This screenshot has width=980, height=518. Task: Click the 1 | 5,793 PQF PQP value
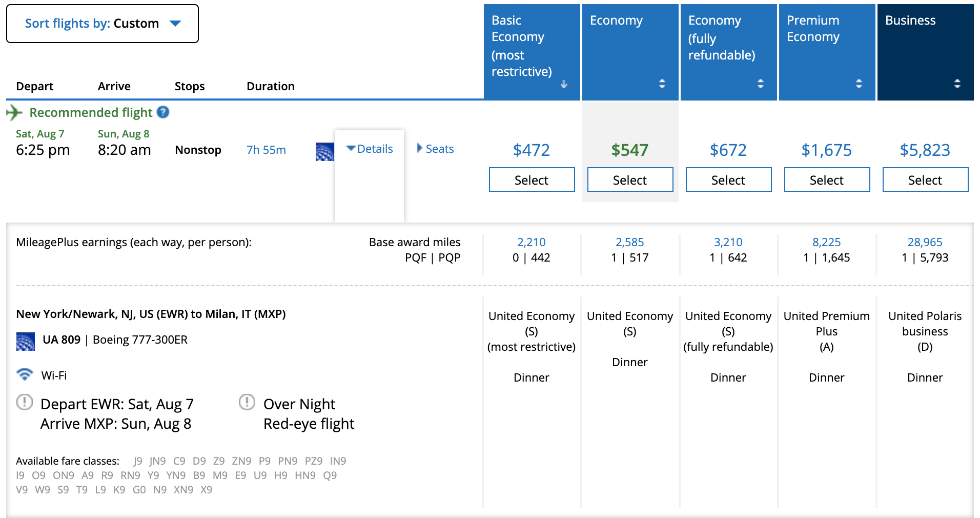(x=925, y=257)
